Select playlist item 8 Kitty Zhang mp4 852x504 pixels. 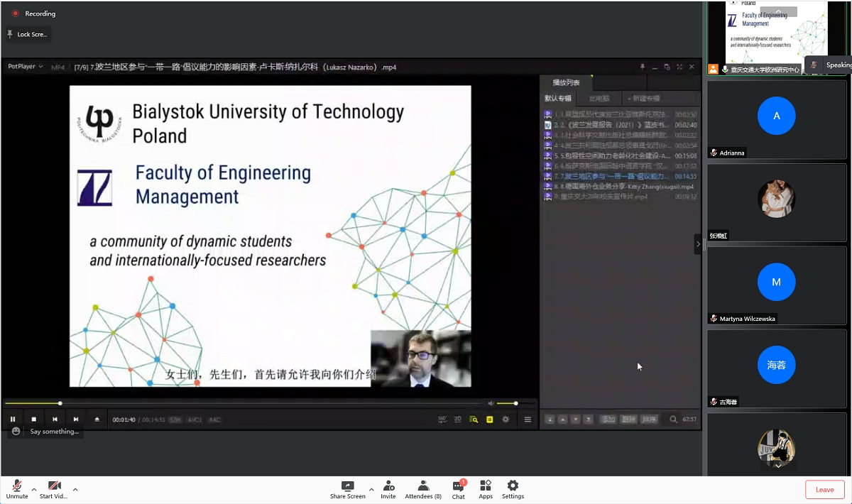(x=621, y=186)
